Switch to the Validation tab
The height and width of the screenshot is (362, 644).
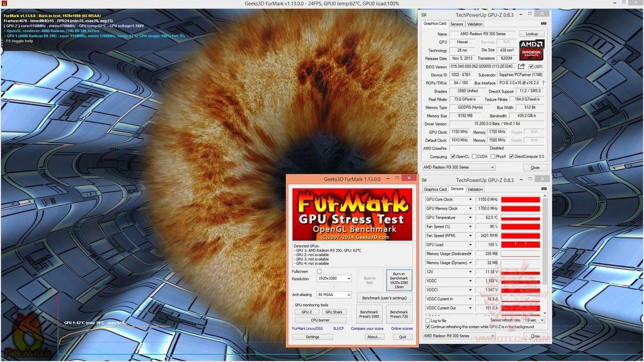click(x=475, y=24)
